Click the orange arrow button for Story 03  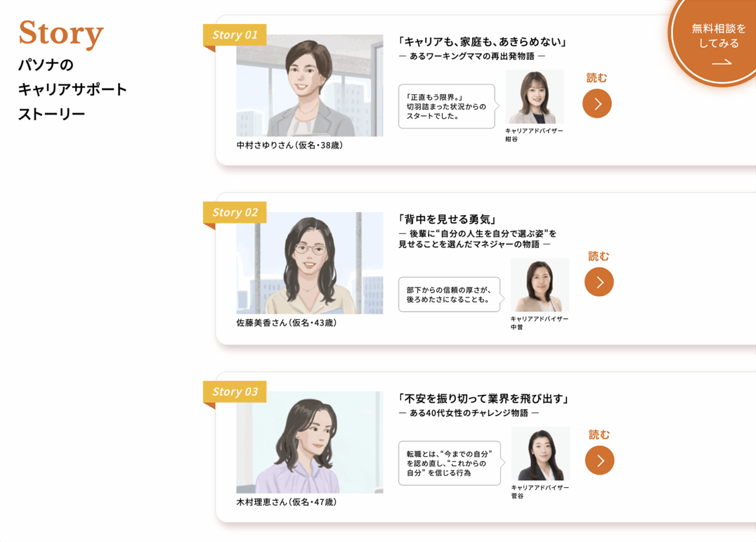(600, 460)
